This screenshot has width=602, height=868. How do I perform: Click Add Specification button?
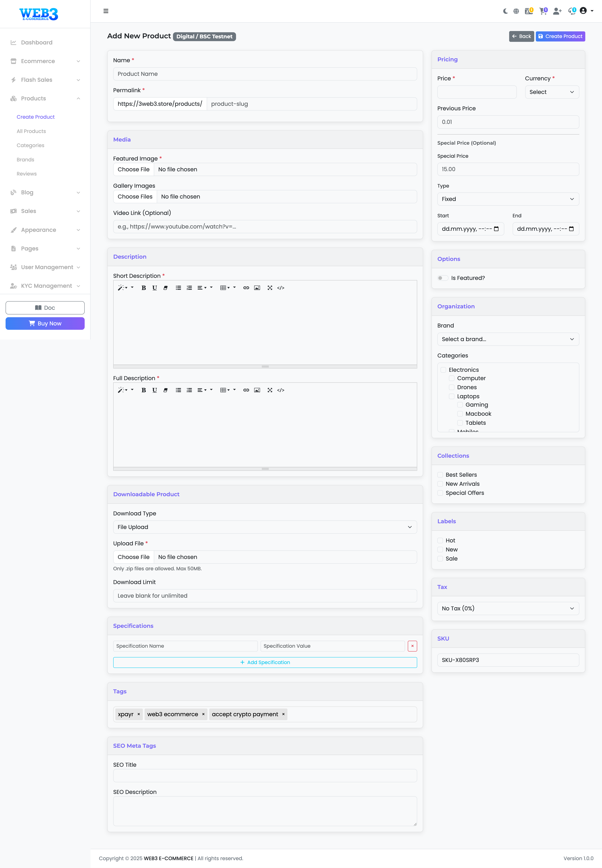(x=265, y=662)
